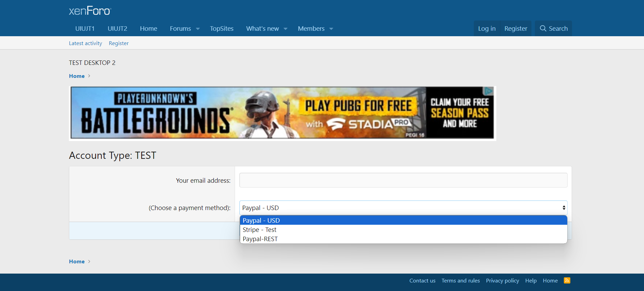The width and height of the screenshot is (644, 291).
Task: Click the Log in button
Action: coord(487,29)
